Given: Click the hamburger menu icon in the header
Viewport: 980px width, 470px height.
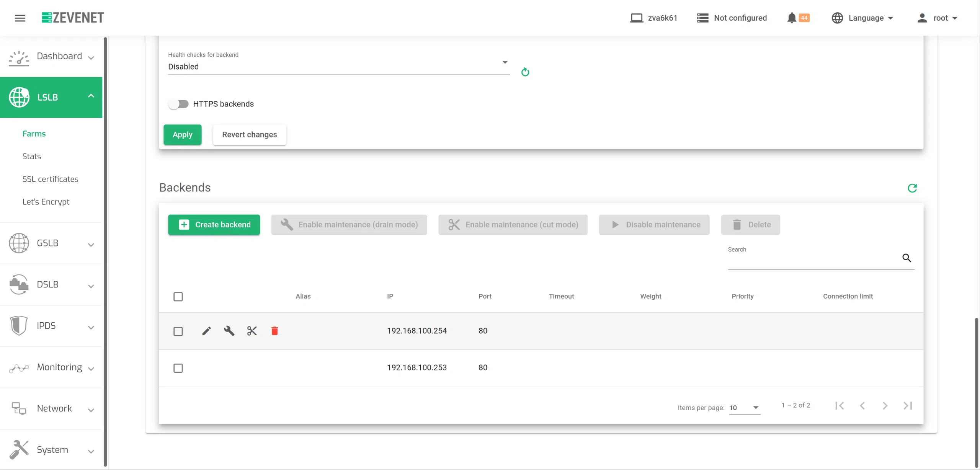Looking at the screenshot, I should click(20, 18).
